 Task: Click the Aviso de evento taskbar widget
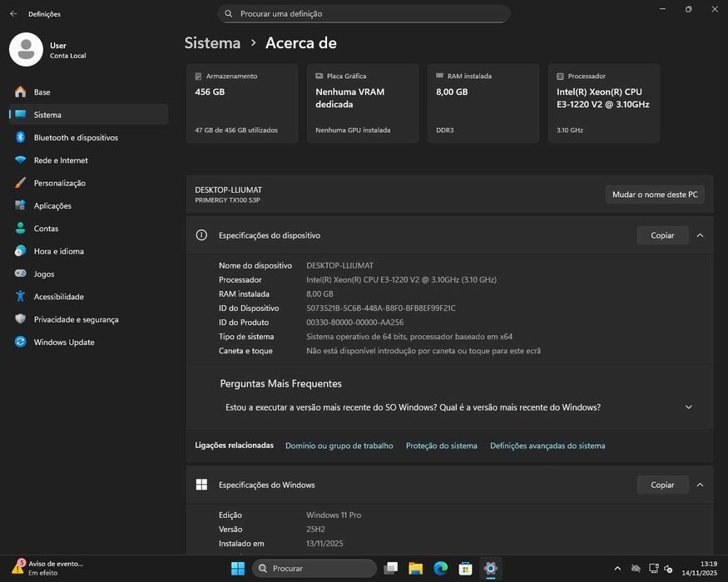(x=48, y=568)
